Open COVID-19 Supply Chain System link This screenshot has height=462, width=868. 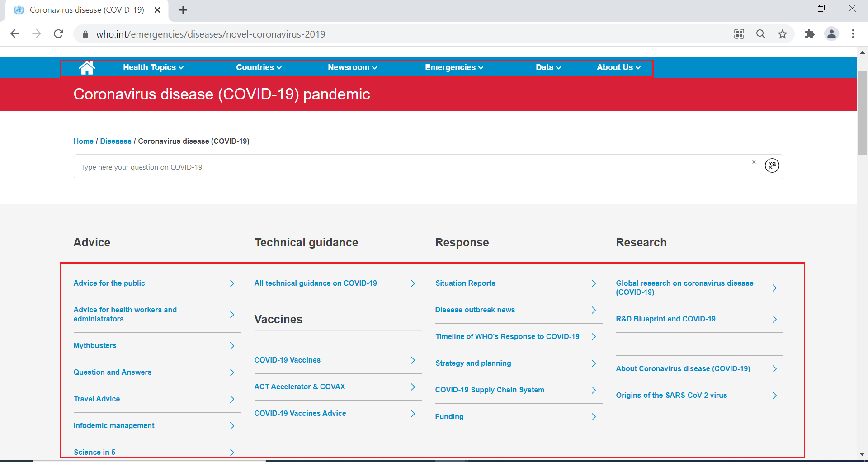coord(490,390)
